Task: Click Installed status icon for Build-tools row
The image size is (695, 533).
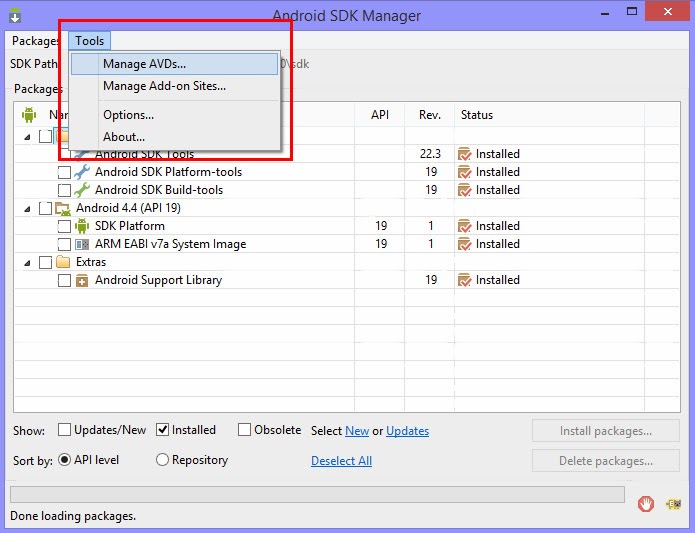Action: coord(465,190)
